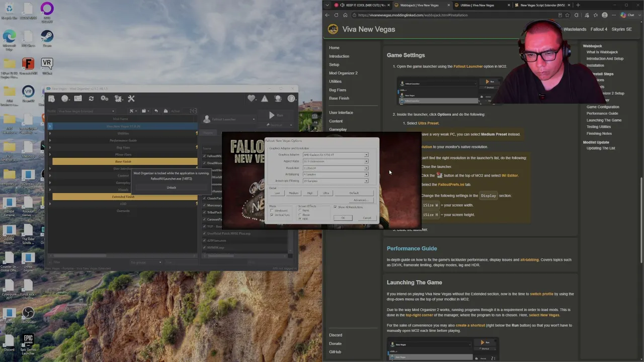Select the HDR screen effect radio button

click(x=300, y=219)
